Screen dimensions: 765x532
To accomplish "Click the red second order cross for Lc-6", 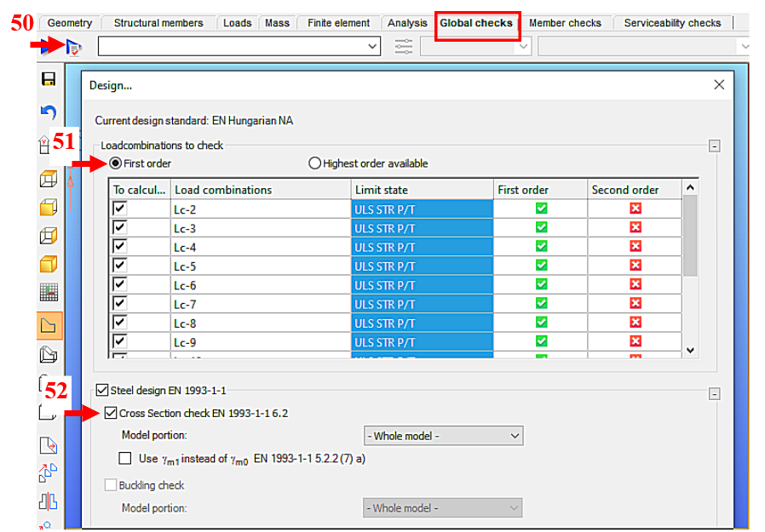I will click(x=636, y=283).
